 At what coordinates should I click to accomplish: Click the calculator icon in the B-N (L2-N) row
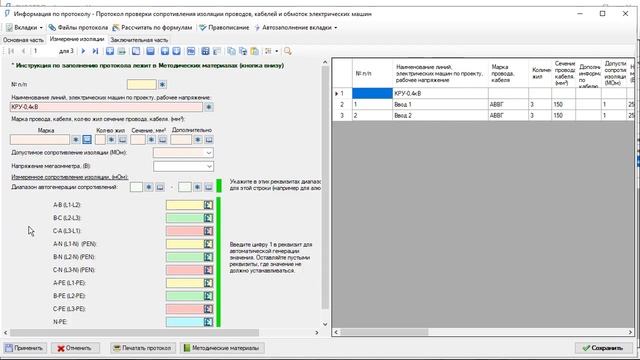coord(208,257)
